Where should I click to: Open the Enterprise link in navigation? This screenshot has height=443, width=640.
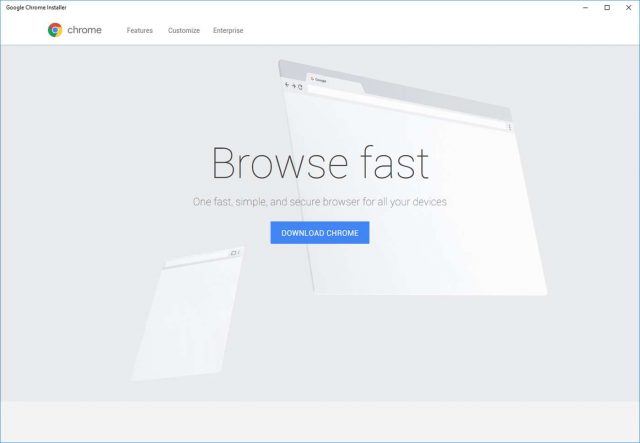tap(228, 31)
